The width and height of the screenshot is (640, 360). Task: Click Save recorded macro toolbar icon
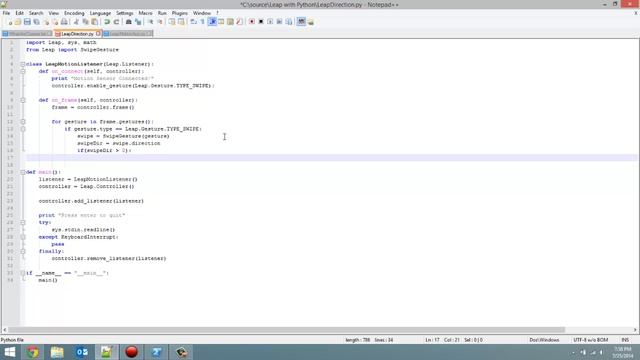pos(289,22)
